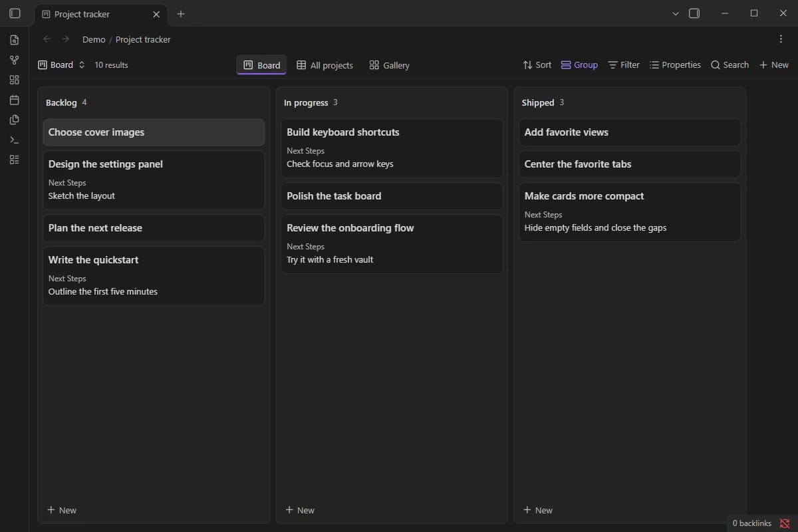Click the Shipped column header

tap(538, 102)
